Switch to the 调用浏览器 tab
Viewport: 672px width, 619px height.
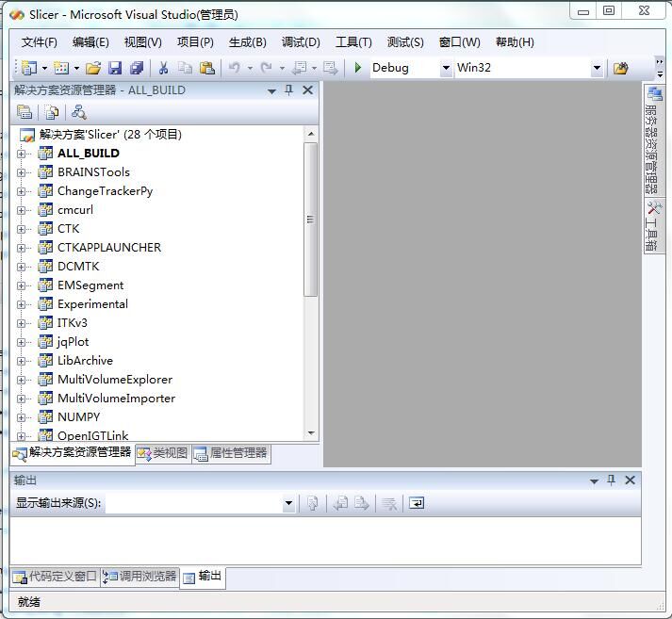point(139,577)
